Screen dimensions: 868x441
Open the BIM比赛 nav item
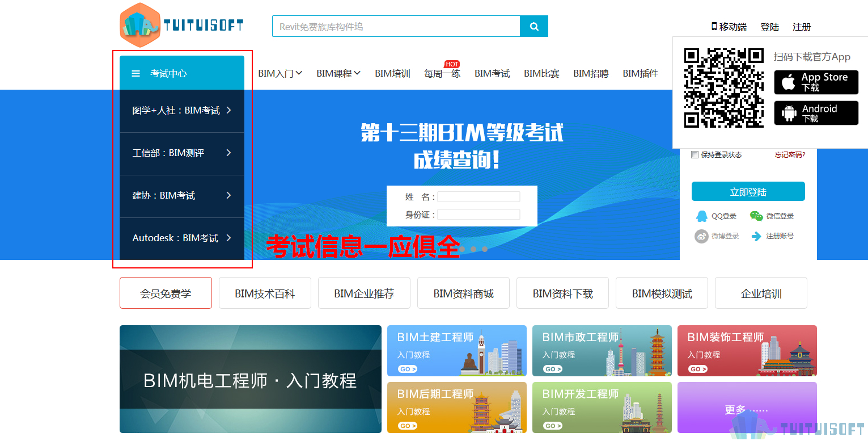point(541,73)
